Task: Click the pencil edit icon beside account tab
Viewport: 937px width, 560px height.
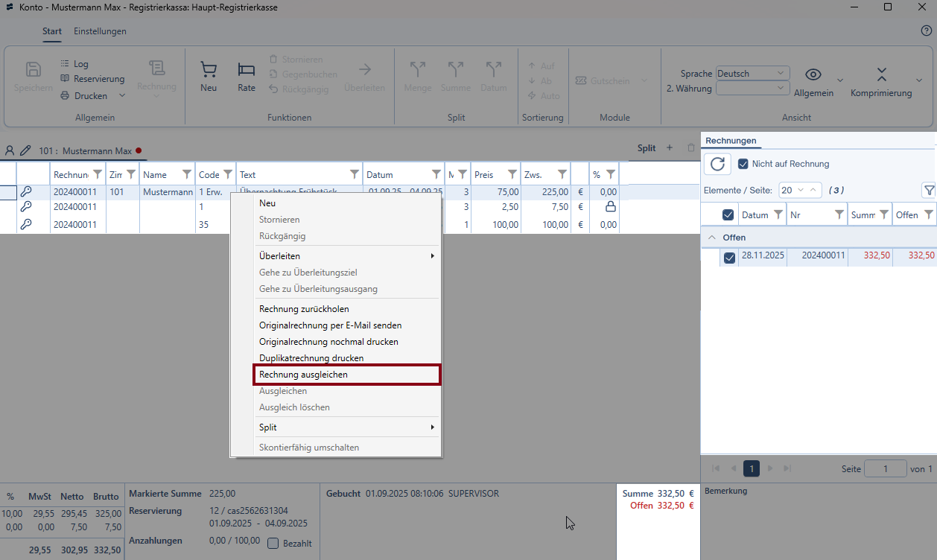Action: (x=25, y=150)
